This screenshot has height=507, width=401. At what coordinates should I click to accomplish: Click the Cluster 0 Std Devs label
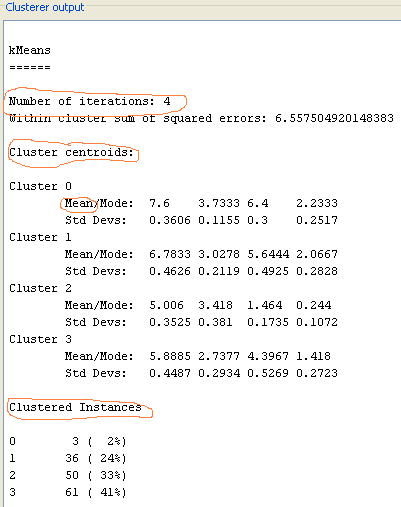pos(96,220)
